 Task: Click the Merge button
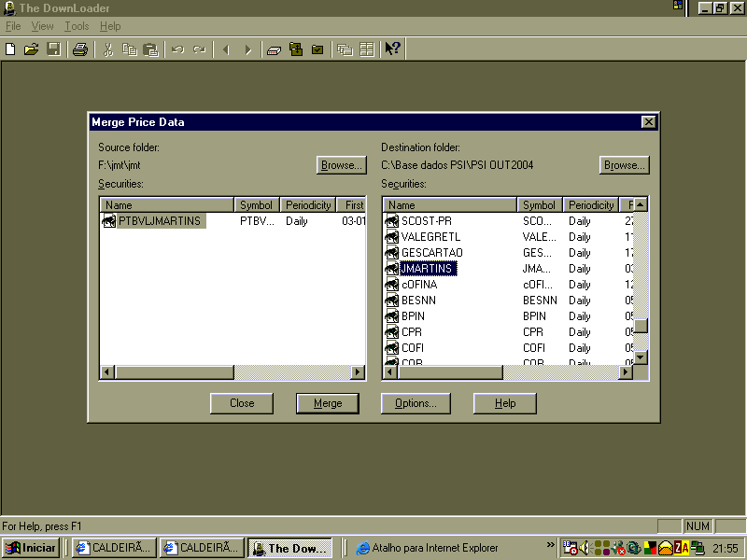pos(328,403)
